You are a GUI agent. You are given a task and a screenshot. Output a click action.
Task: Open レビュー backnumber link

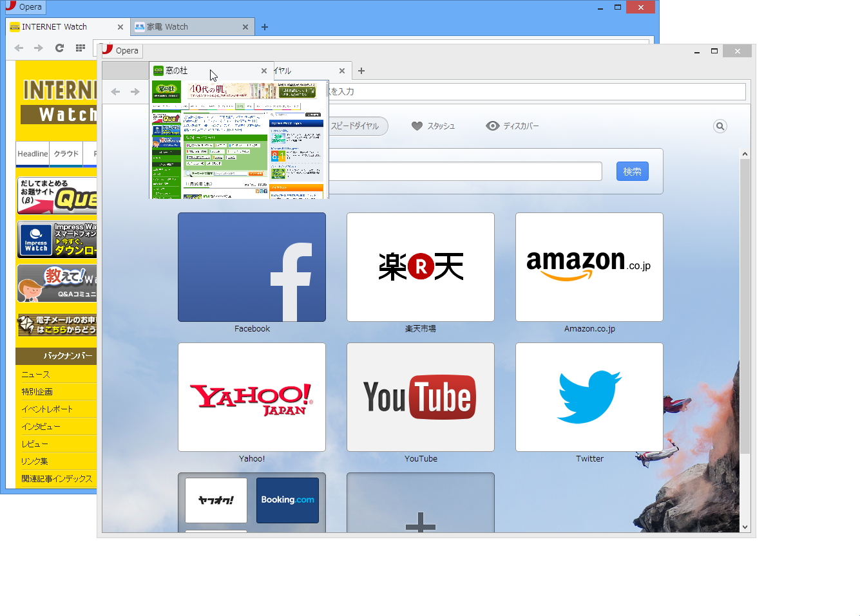coord(34,444)
